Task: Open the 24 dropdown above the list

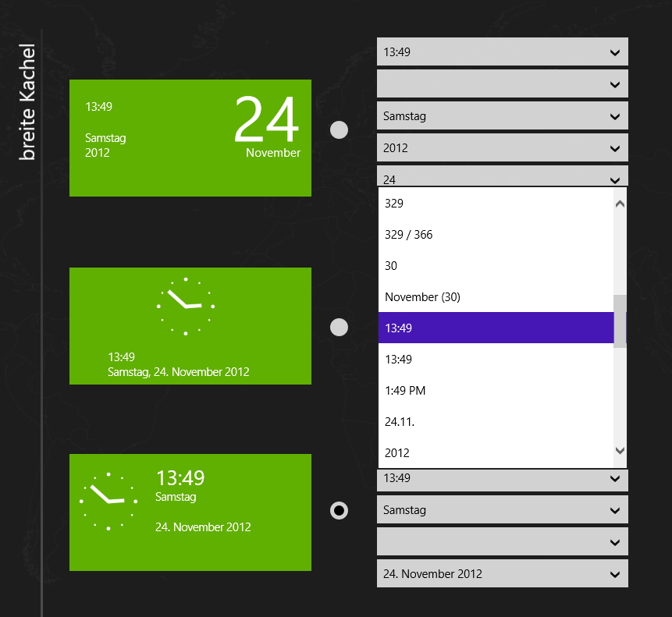Action: click(x=503, y=176)
